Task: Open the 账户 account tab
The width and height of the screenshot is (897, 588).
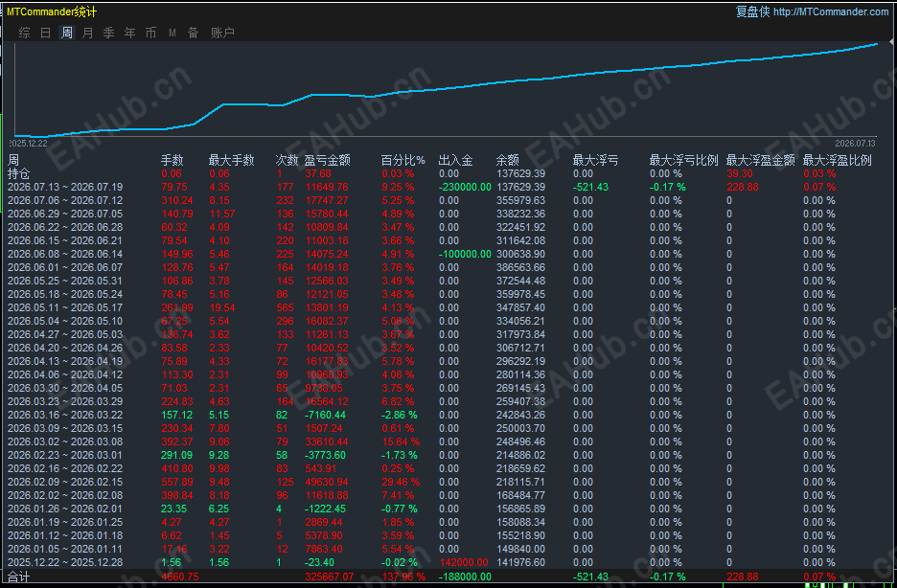Action: click(222, 34)
